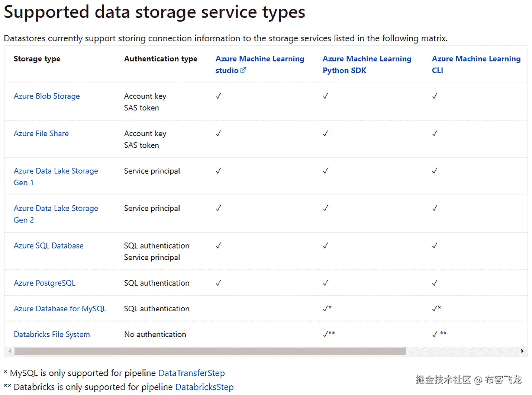Visit the Azure PostgreSQL link
Image resolution: width=532 pixels, height=395 pixels.
(45, 283)
